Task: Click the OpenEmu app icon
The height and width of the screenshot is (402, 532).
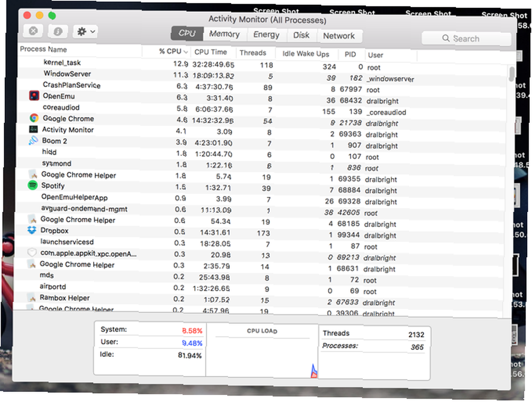Action: click(34, 96)
